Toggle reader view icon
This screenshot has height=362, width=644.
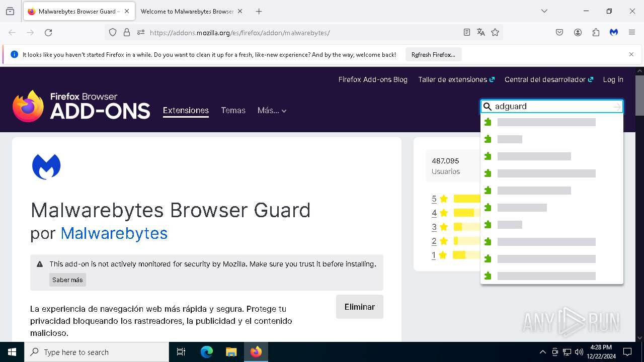click(x=467, y=33)
